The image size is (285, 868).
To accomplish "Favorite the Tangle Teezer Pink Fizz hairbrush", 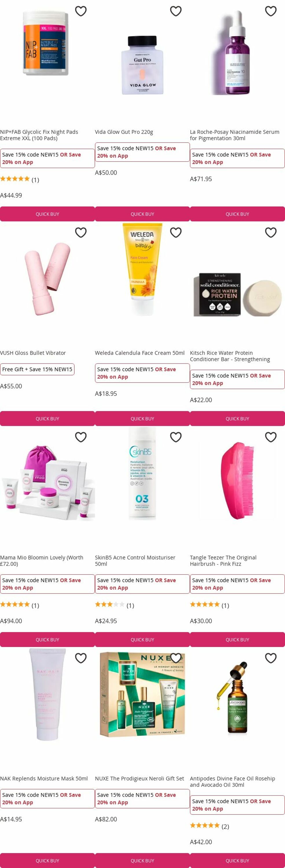I will (271, 437).
